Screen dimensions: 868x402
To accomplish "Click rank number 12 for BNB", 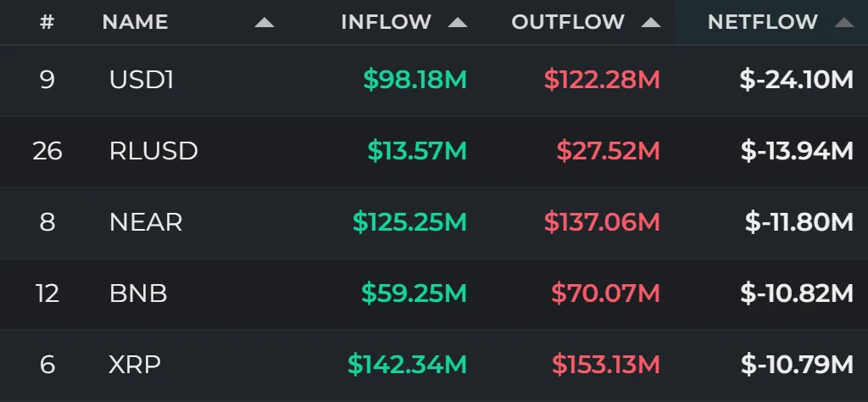I will tap(47, 293).
